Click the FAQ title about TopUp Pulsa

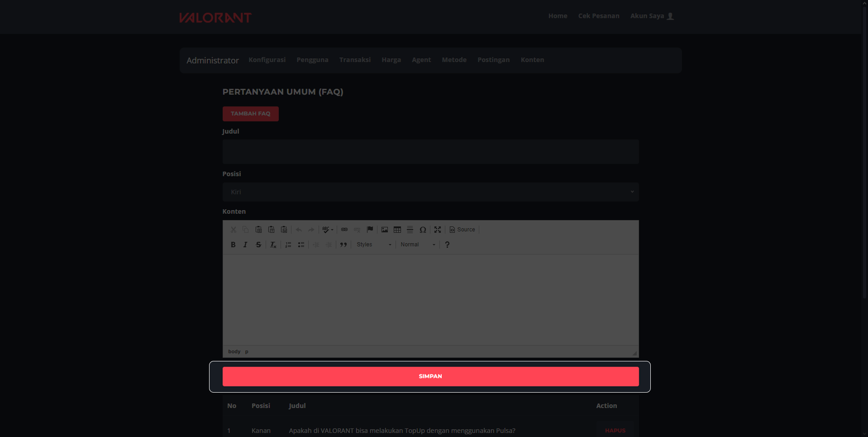coord(402,431)
